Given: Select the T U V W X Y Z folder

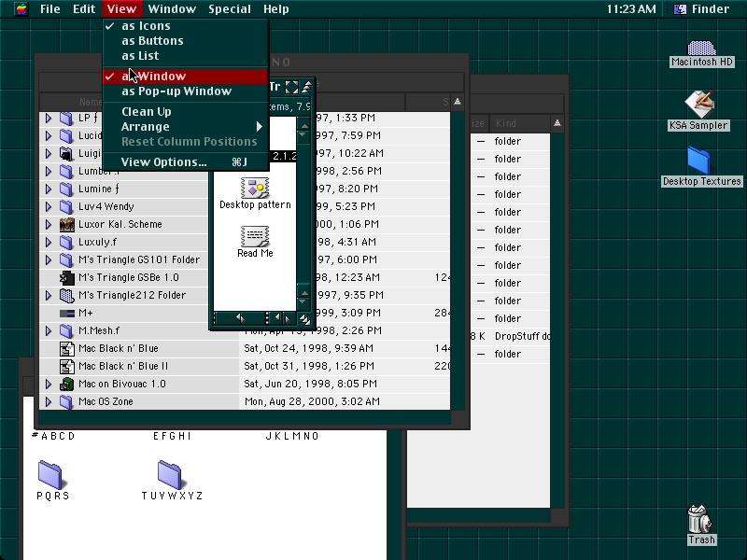Looking at the screenshot, I should tap(170, 475).
